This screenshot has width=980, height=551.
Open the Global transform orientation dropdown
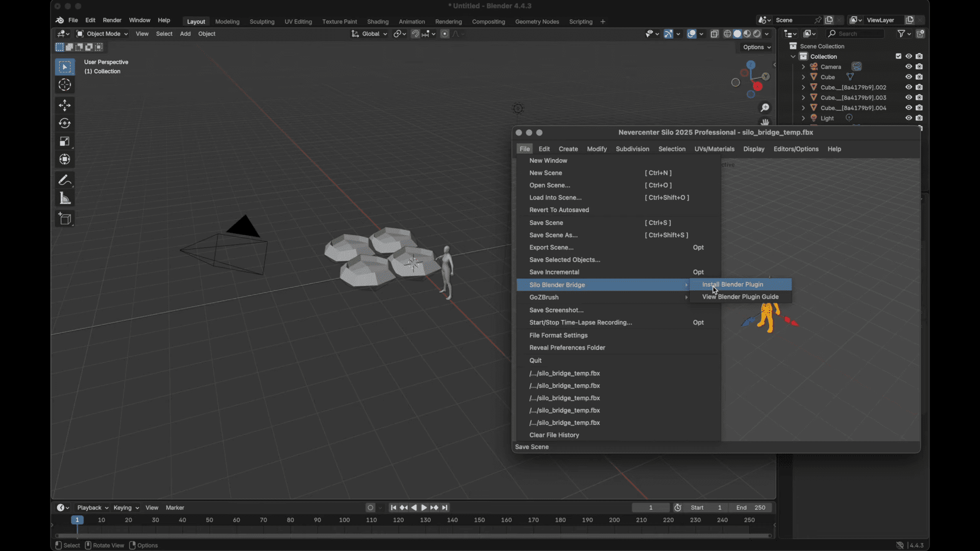[x=369, y=34]
